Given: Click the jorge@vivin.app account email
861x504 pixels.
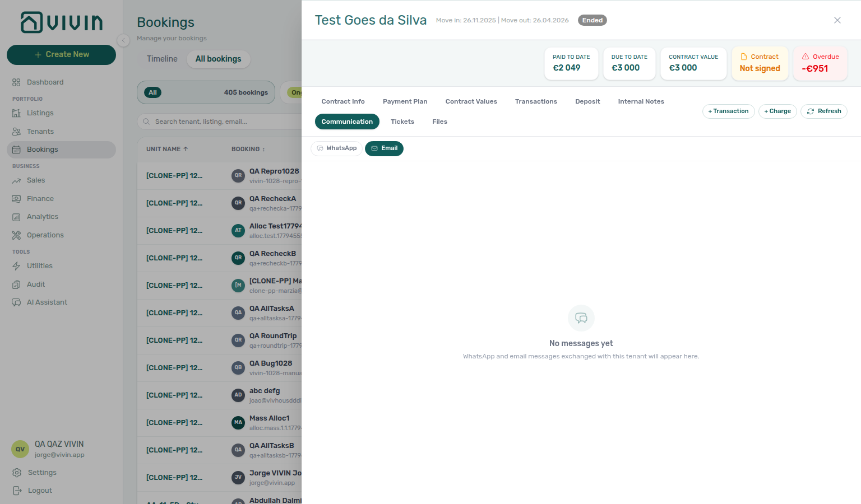Looking at the screenshot, I should (59, 455).
